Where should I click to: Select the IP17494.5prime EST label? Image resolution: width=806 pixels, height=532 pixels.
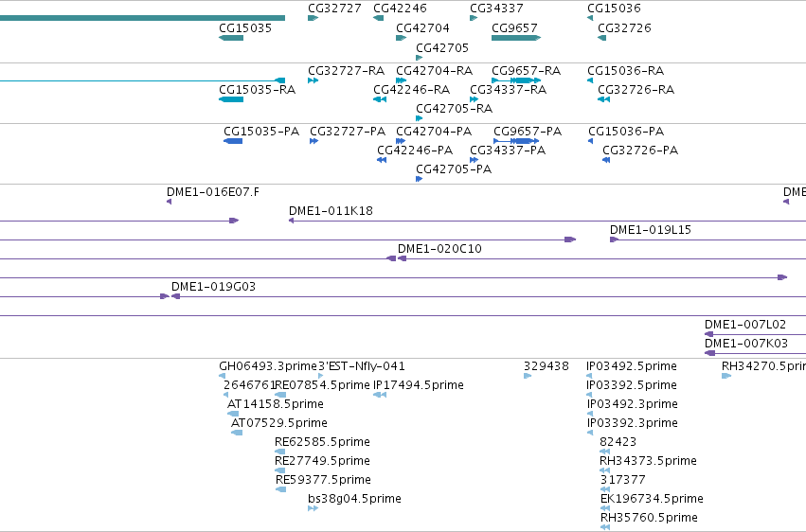click(x=419, y=385)
